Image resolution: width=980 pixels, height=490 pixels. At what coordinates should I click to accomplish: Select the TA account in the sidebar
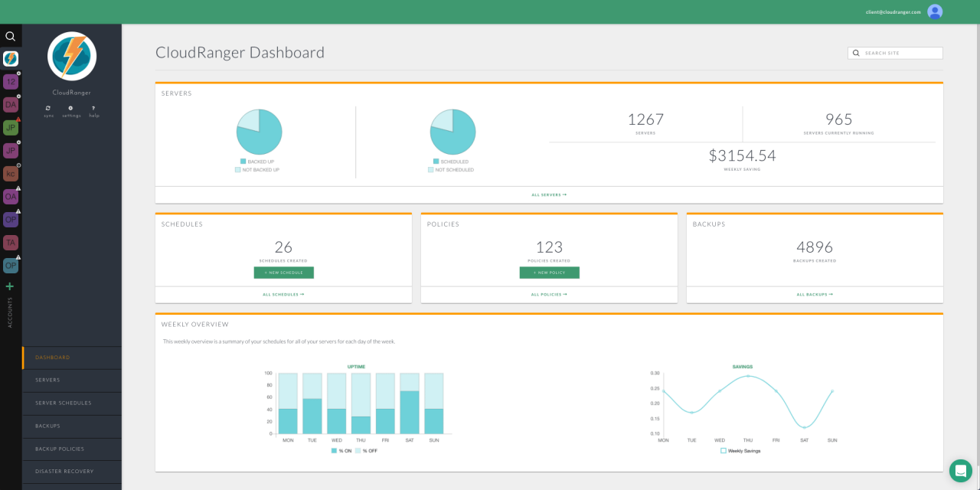coord(10,242)
